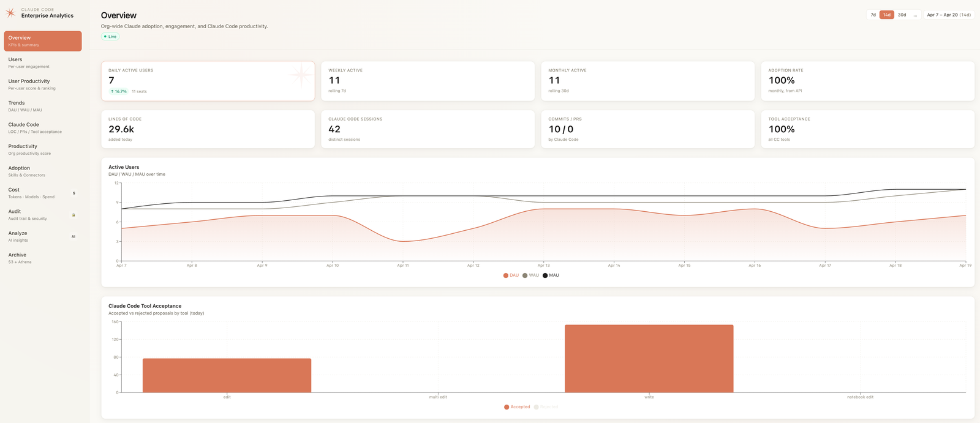Click the Weekly Active card
Screen dimensions: 980x423
(428, 81)
